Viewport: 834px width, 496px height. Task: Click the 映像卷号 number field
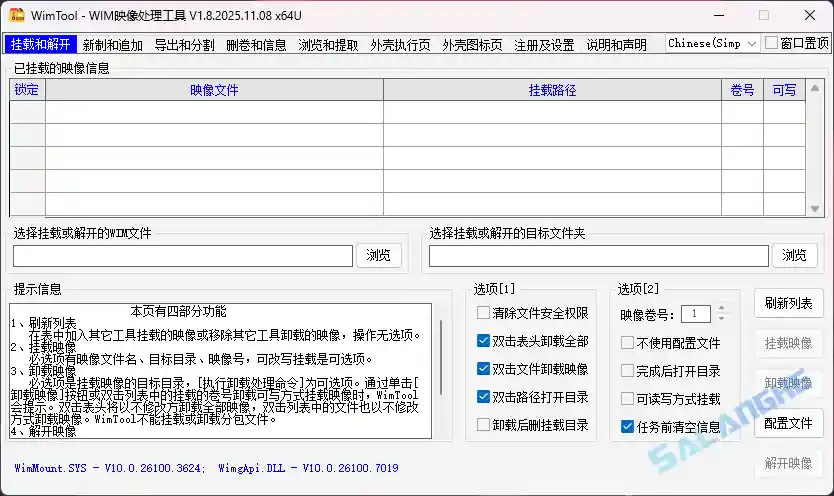[695, 314]
